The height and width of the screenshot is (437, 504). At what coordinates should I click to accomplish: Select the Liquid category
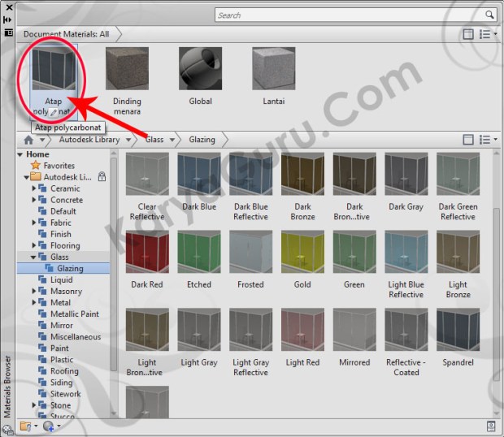(61, 280)
